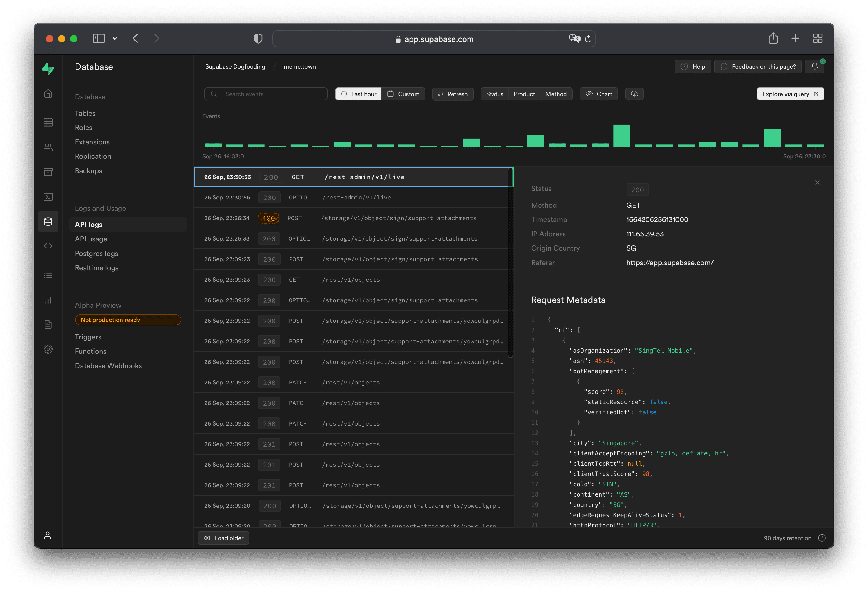868x593 pixels.
Task: Click the translate icon in address bar
Action: (575, 38)
